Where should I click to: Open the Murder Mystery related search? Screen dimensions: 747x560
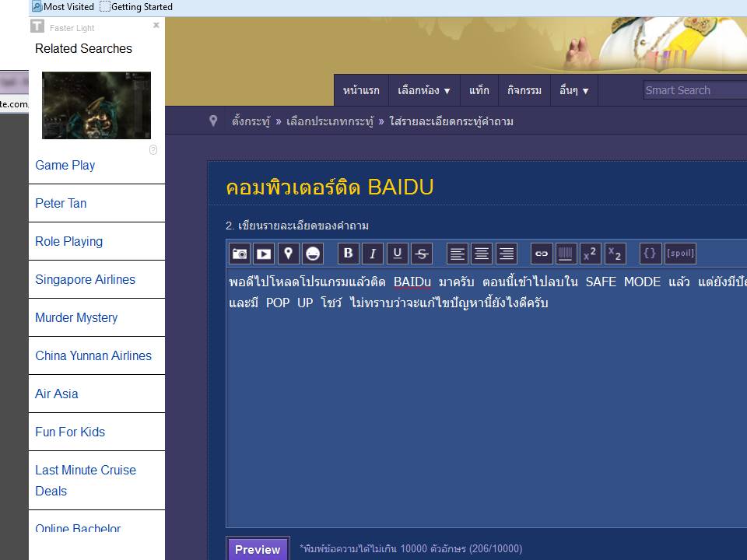point(76,317)
